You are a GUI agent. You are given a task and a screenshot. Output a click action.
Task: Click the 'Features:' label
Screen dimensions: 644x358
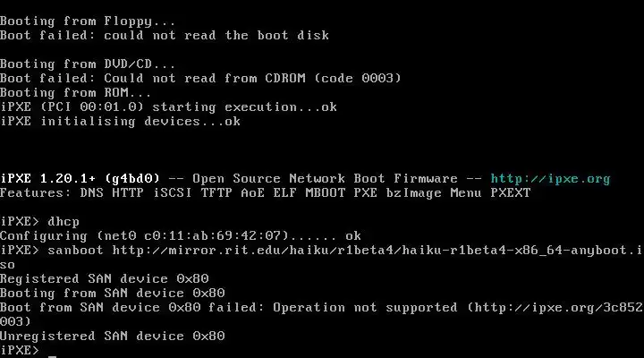click(x=36, y=193)
